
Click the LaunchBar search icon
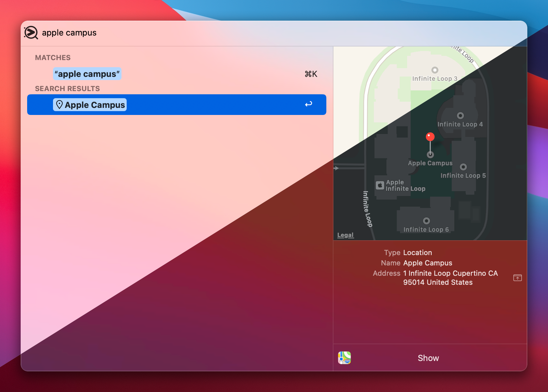(x=31, y=33)
